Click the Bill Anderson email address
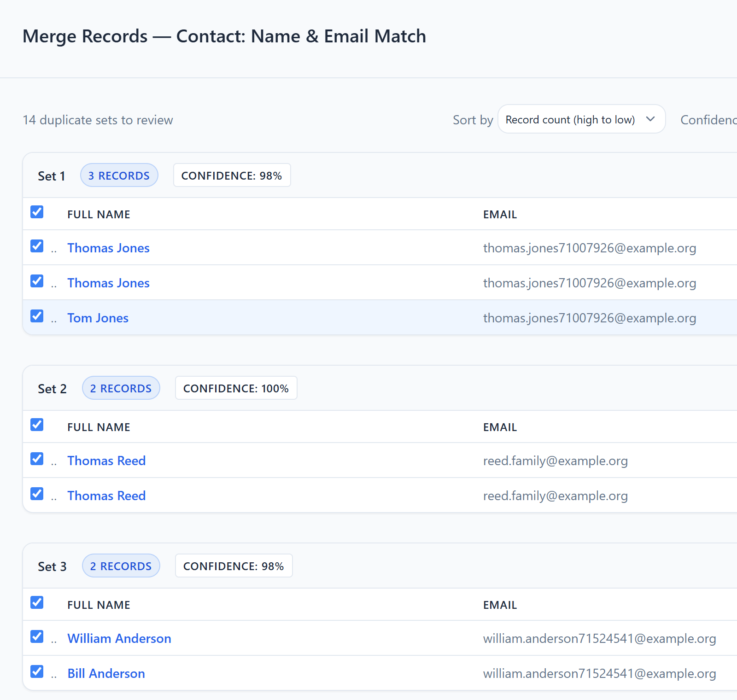 [x=600, y=673]
